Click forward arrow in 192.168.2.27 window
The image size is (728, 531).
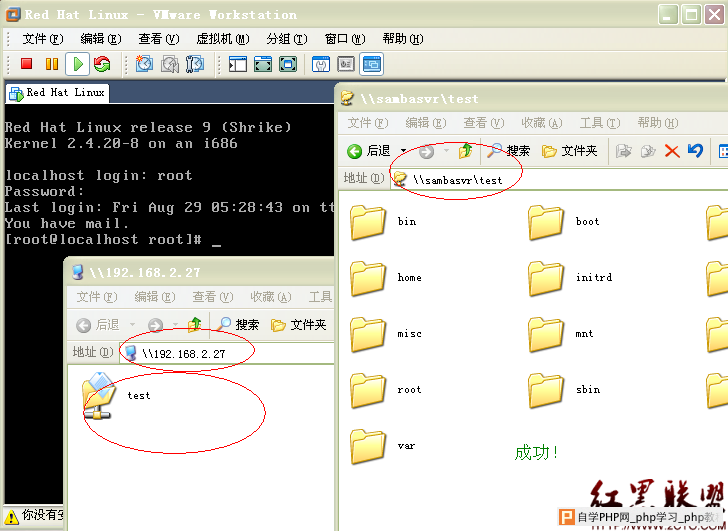[156, 325]
